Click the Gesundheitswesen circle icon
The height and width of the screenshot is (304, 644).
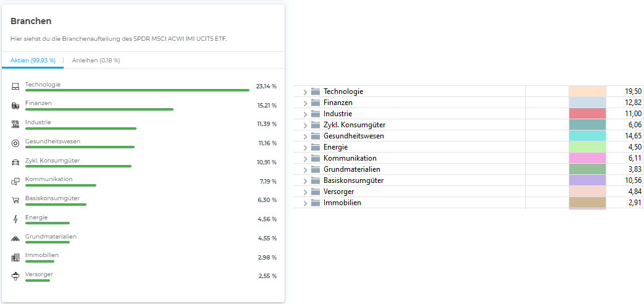15,143
